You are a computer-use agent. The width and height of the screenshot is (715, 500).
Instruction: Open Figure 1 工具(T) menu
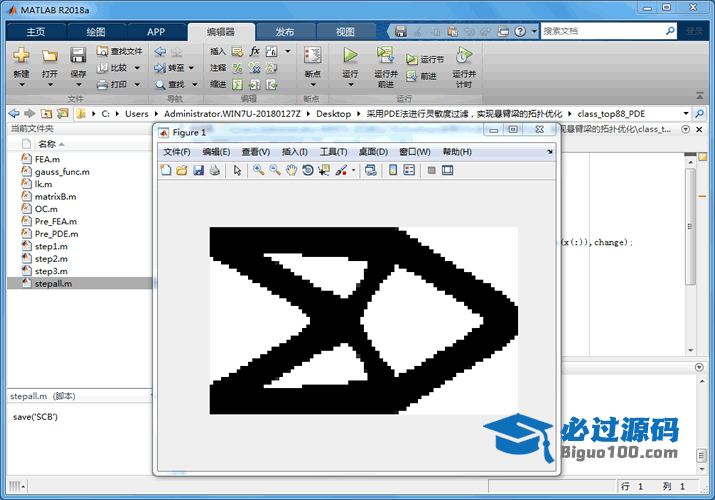[x=333, y=152]
